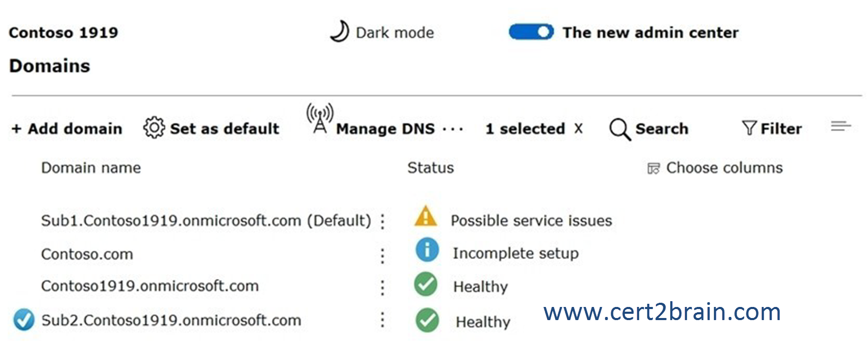Click Add domain button
This screenshot has height=349, width=868.
pyautogui.click(x=67, y=128)
